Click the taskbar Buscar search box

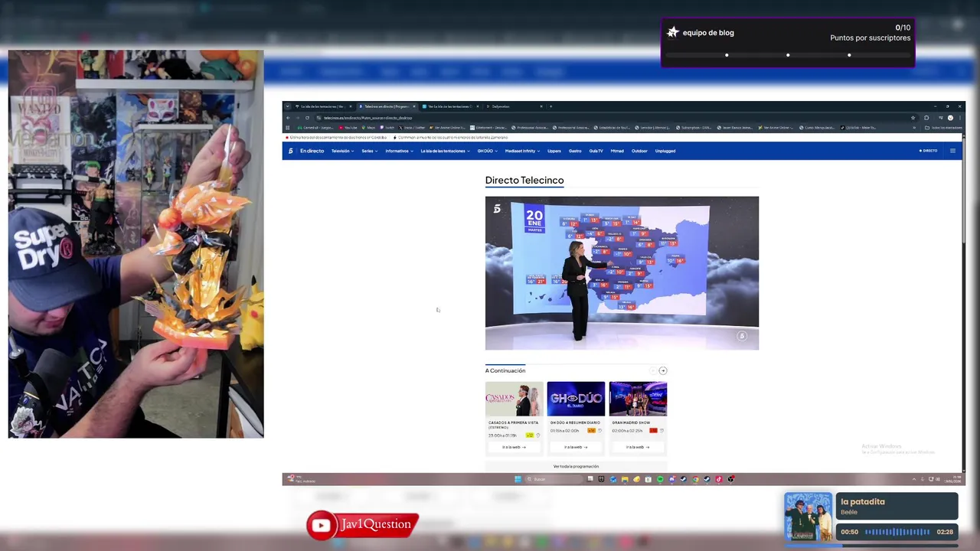pyautogui.click(x=554, y=479)
